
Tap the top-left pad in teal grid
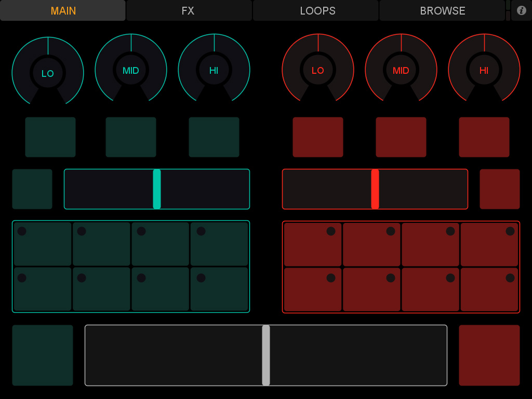[43, 244]
